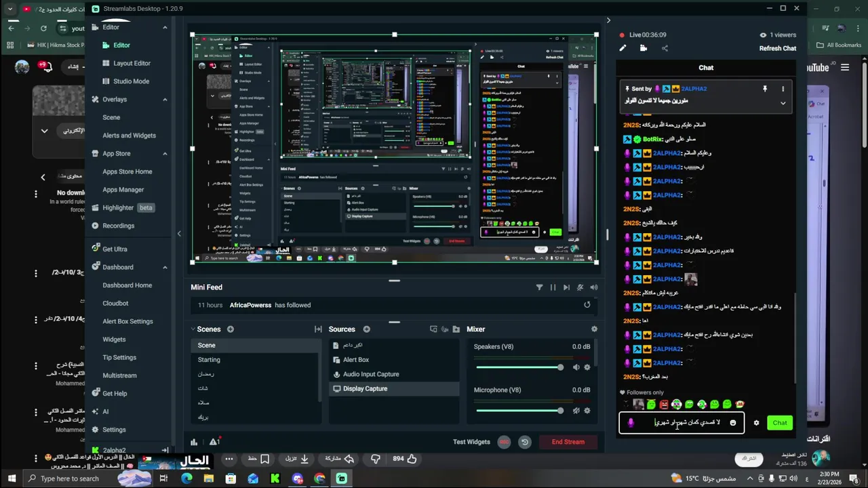The height and width of the screenshot is (488, 868).
Task: Open the replay buffer icon beside REC
Action: click(524, 442)
